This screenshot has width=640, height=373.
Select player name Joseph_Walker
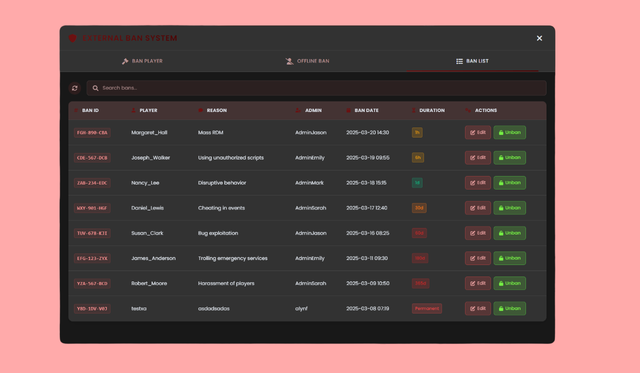coord(151,158)
